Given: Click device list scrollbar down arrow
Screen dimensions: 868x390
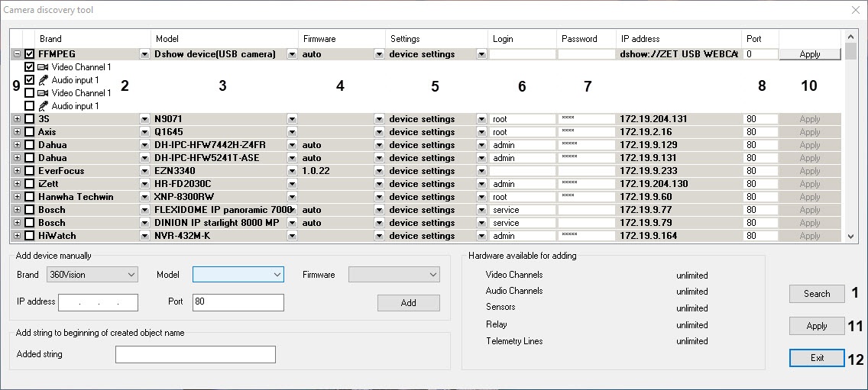Looking at the screenshot, I should point(851,237).
